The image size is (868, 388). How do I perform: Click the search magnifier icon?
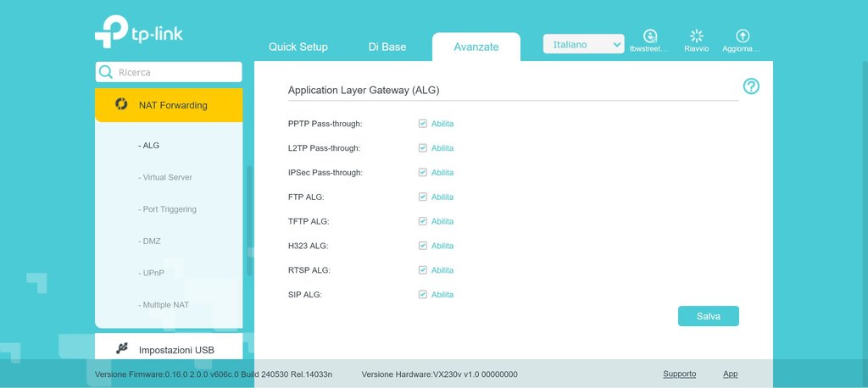[106, 73]
